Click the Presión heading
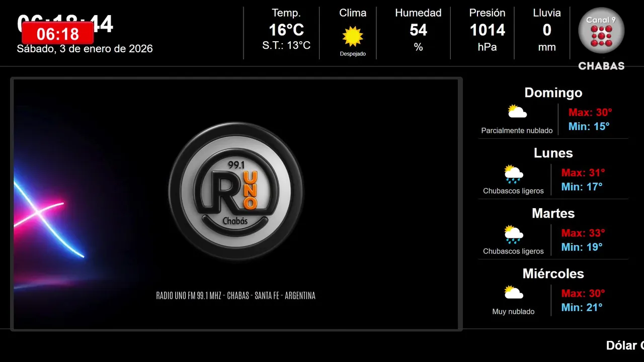644x362 pixels. point(487,13)
